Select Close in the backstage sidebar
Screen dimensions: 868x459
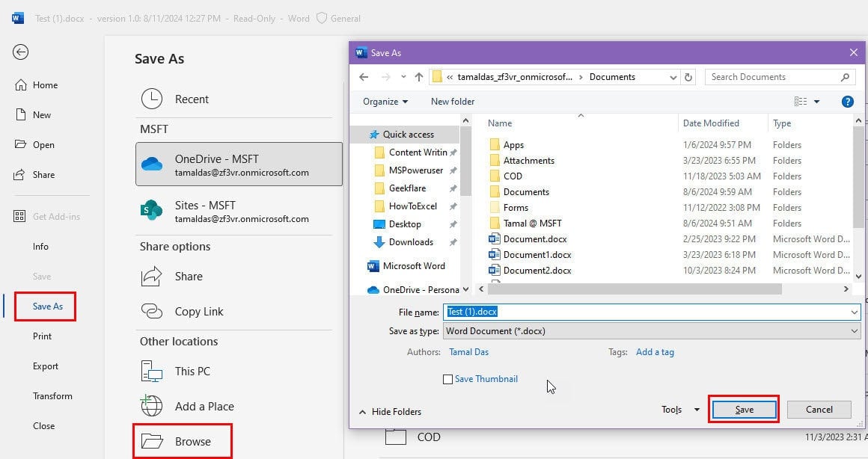pos(43,426)
